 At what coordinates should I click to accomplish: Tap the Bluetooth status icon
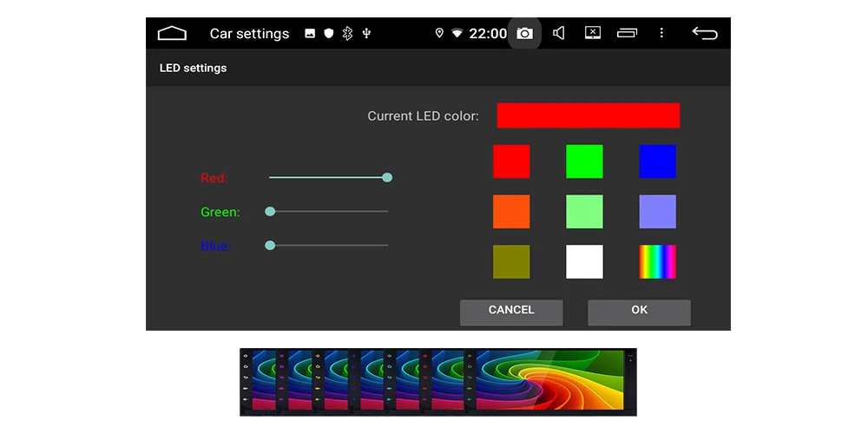348,33
